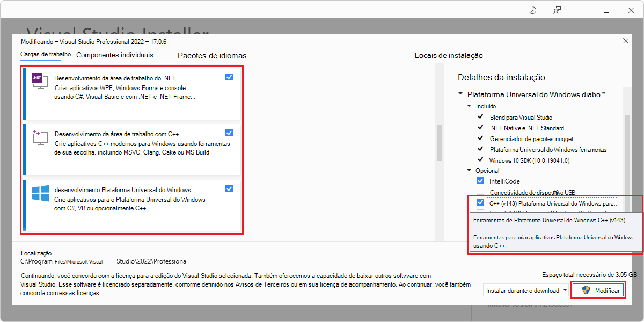Click Espaço total necessário de 3,05 GB

click(590, 274)
